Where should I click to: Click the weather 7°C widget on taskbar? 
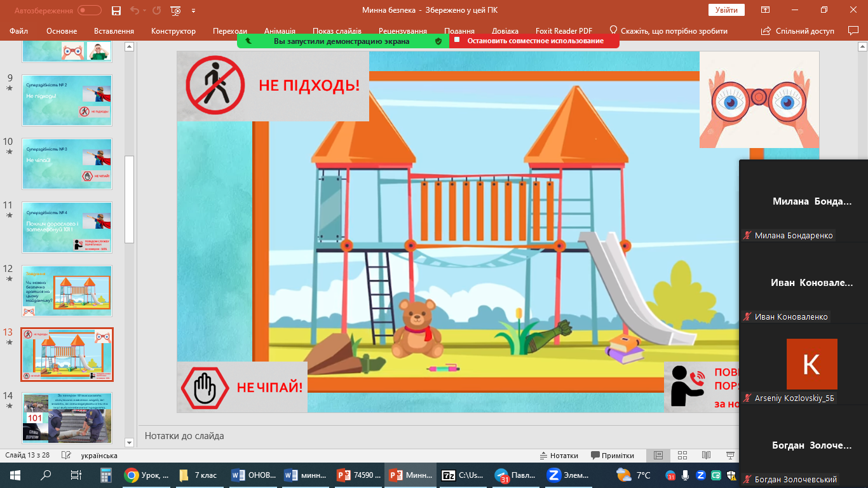tap(634, 475)
